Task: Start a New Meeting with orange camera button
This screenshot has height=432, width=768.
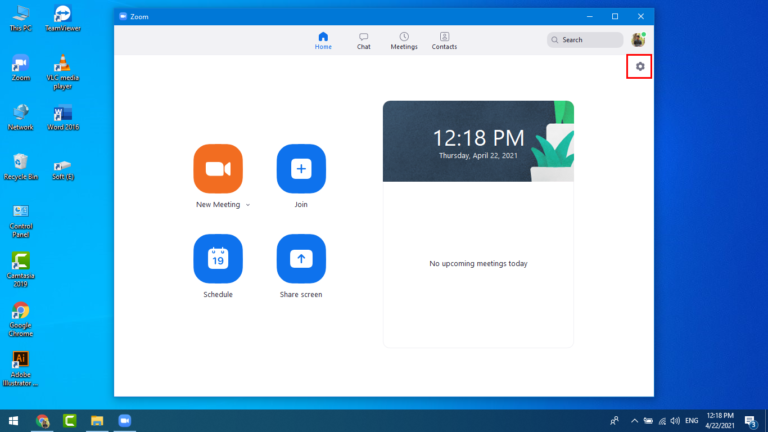Action: coord(218,168)
